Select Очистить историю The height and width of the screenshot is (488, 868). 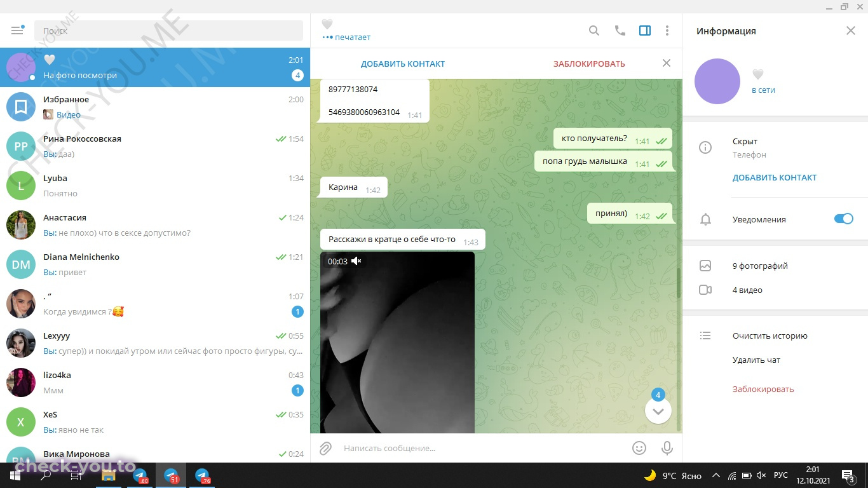click(770, 335)
